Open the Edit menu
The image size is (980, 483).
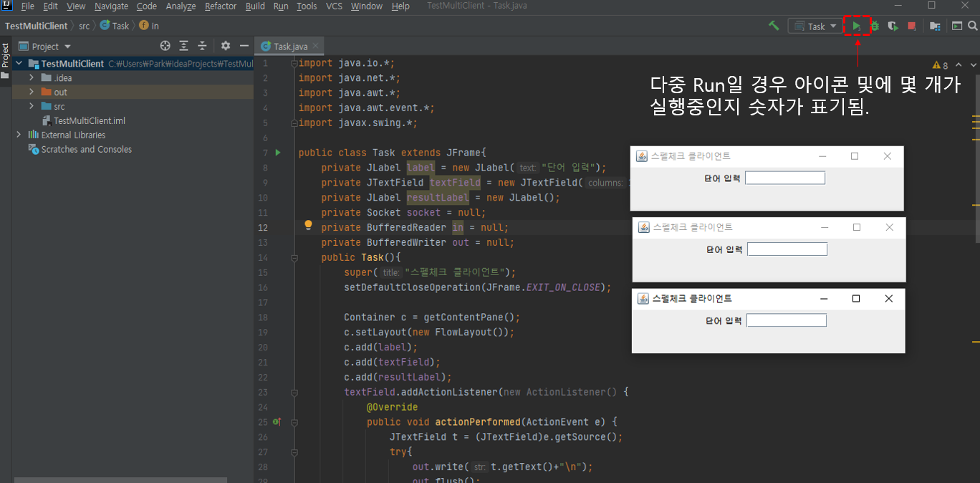50,6
